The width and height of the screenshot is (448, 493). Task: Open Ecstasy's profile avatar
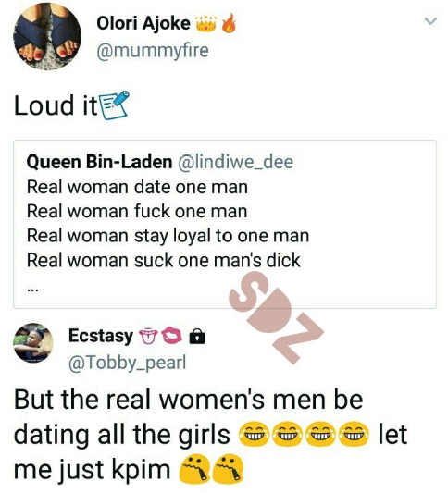(33, 343)
